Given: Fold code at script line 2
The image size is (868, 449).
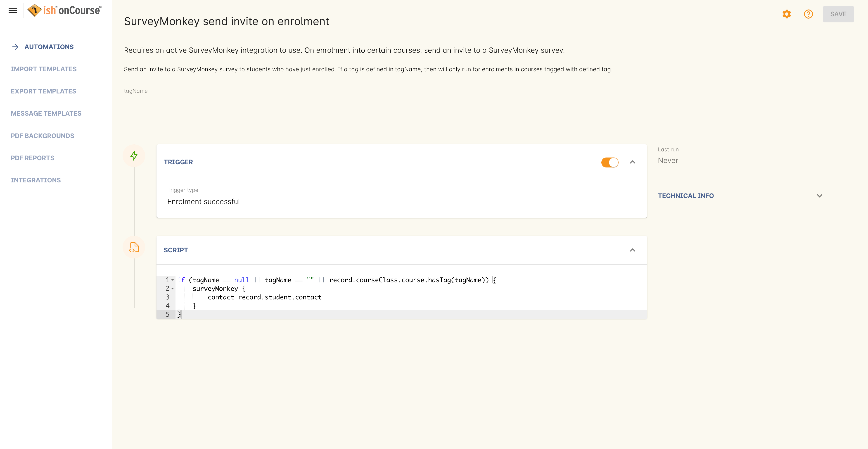Looking at the screenshot, I should coord(173,289).
